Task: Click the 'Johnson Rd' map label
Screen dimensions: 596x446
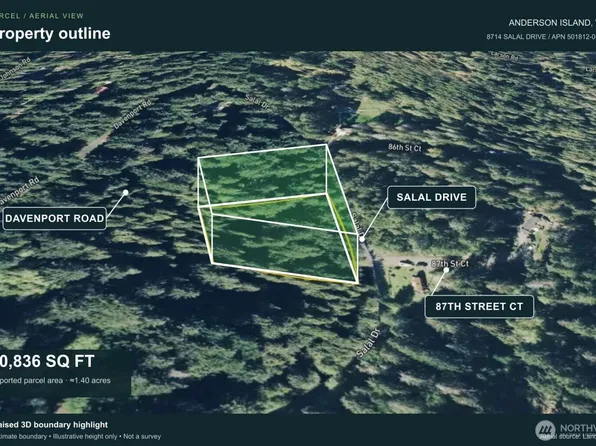Action: click(x=15, y=69)
